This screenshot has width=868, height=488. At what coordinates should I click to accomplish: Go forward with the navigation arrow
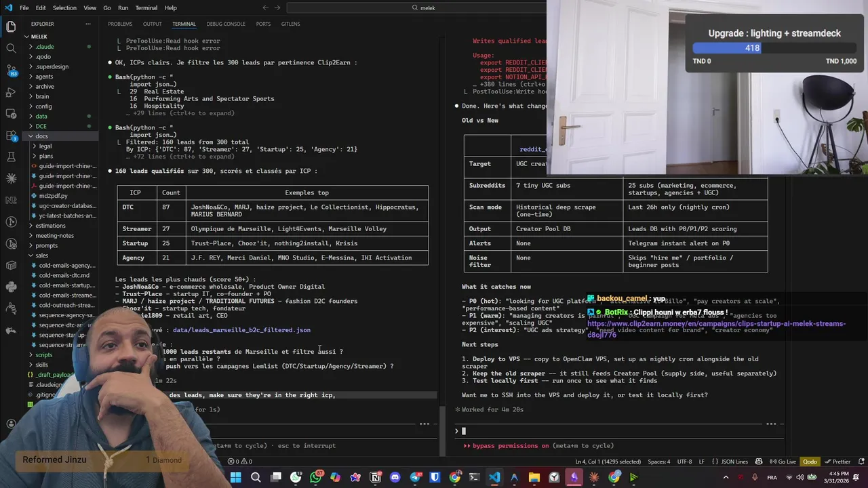pyautogui.click(x=277, y=7)
